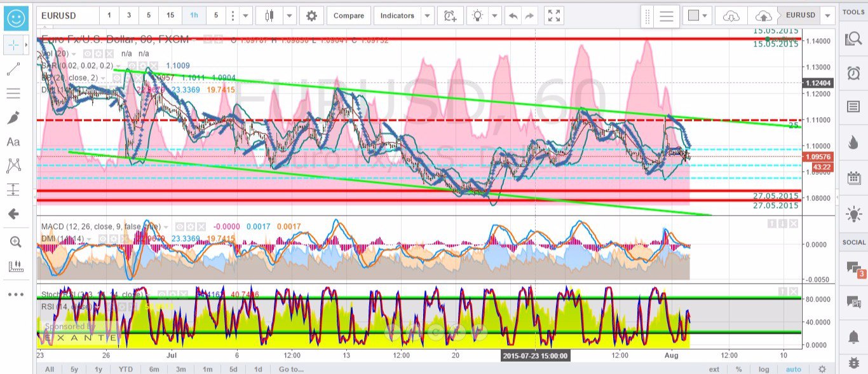Open the watchlist search tool in sidebar
The height and width of the screenshot is (374, 868).
853,39
